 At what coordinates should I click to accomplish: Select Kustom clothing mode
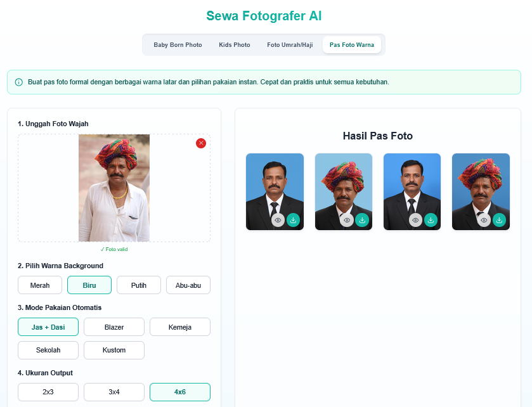(114, 350)
